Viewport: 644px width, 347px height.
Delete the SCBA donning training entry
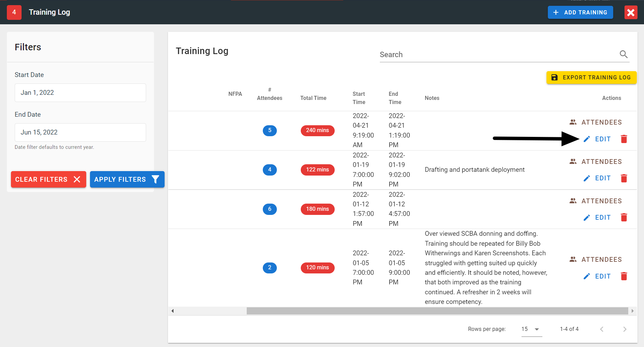coord(624,276)
